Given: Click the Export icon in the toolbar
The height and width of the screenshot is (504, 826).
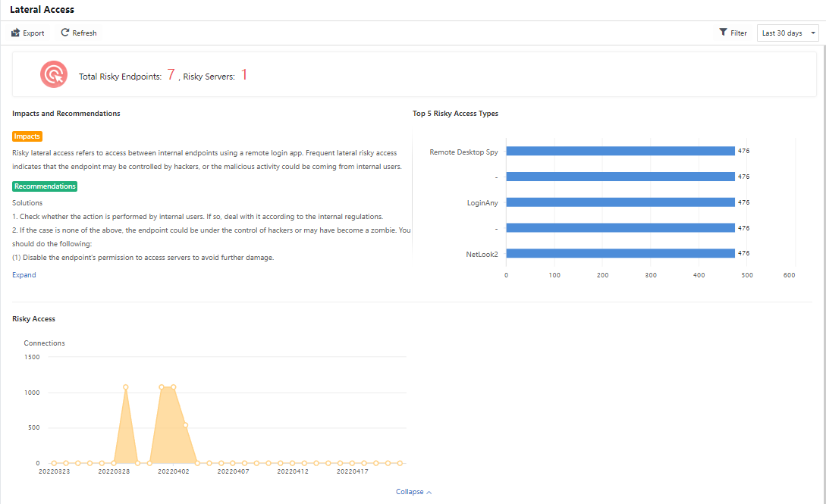Looking at the screenshot, I should tap(15, 33).
